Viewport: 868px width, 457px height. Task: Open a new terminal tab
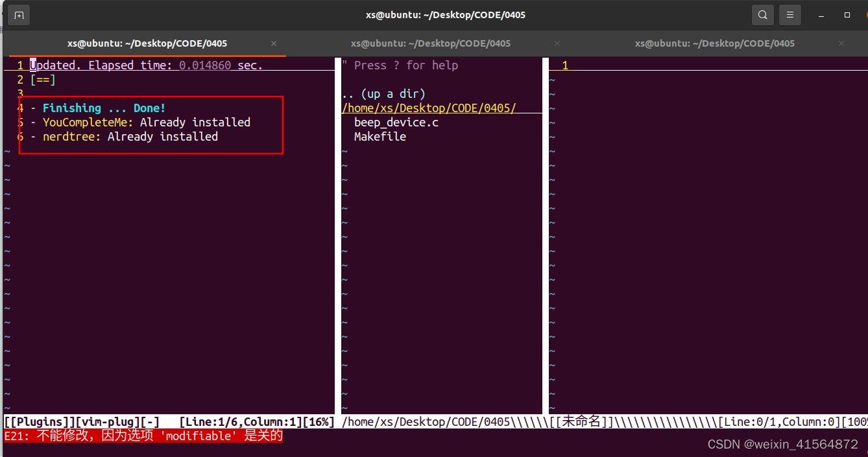[18, 14]
